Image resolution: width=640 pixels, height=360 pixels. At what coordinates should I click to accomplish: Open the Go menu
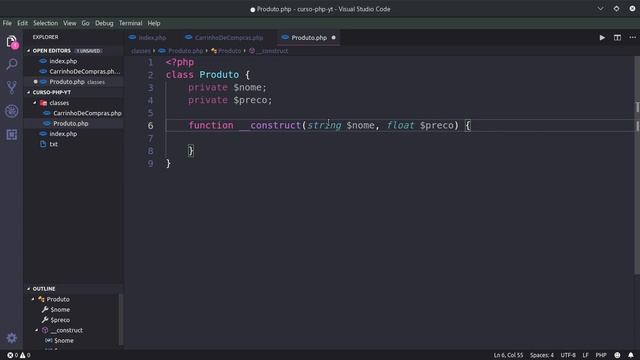point(85,23)
